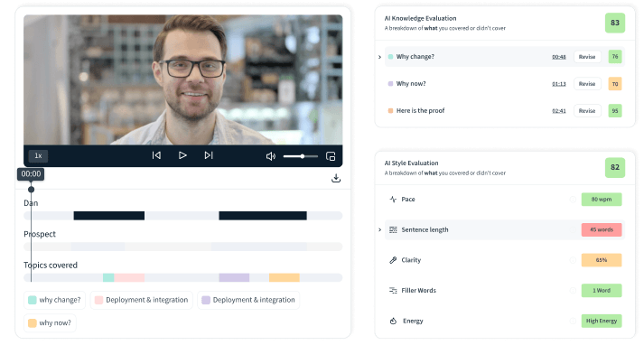Select the 65% clarity badge
Image resolution: width=644 pixels, height=345 pixels.
pyautogui.click(x=602, y=260)
